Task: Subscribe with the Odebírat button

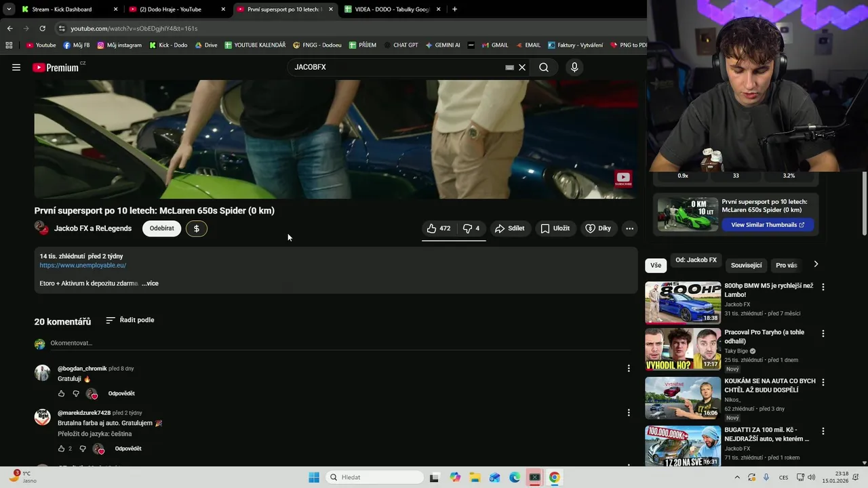Action: click(161, 228)
